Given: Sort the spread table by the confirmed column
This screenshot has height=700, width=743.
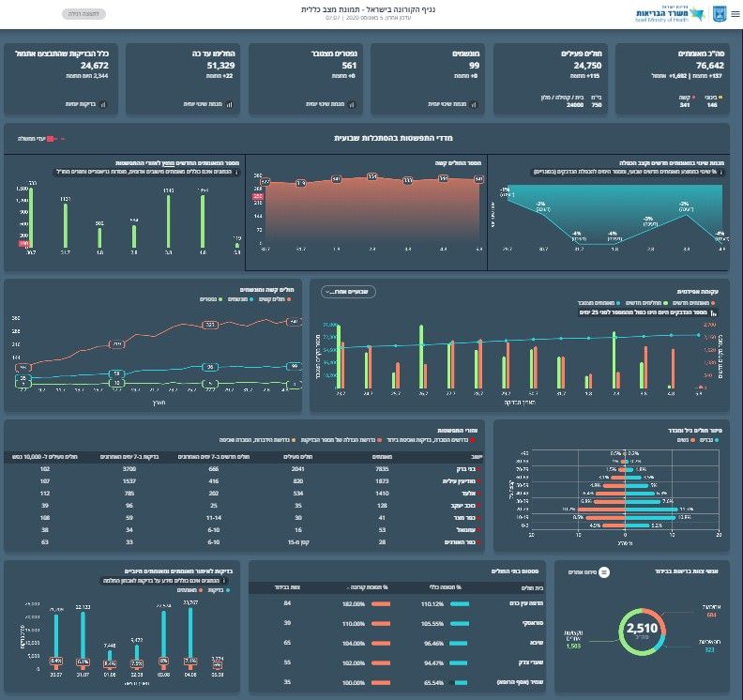Looking at the screenshot, I should [382, 457].
